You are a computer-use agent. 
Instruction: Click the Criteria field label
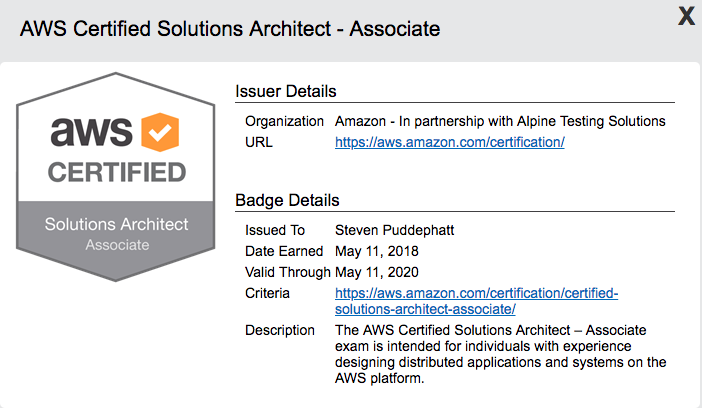(x=267, y=293)
